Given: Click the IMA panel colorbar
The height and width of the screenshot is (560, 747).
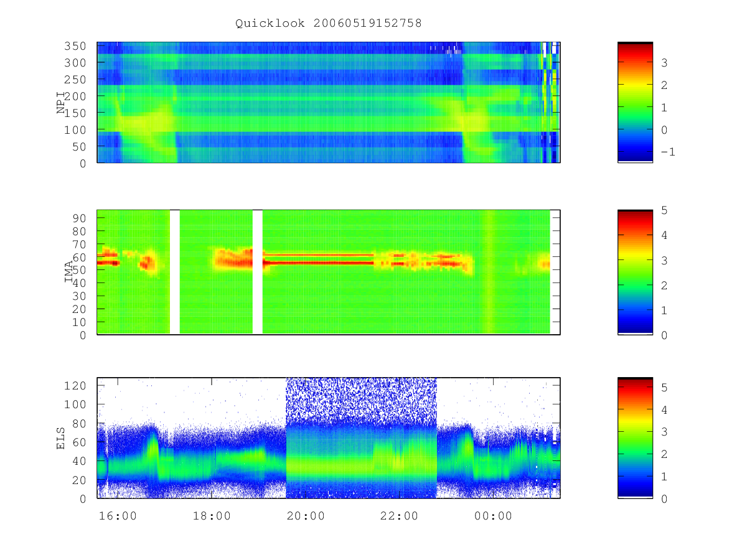Looking at the screenshot, I should click(x=635, y=272).
